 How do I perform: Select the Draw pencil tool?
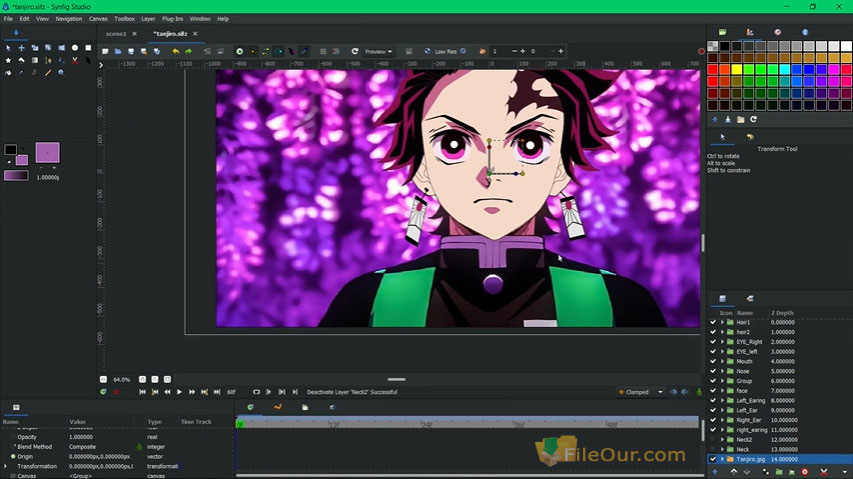pos(48,72)
